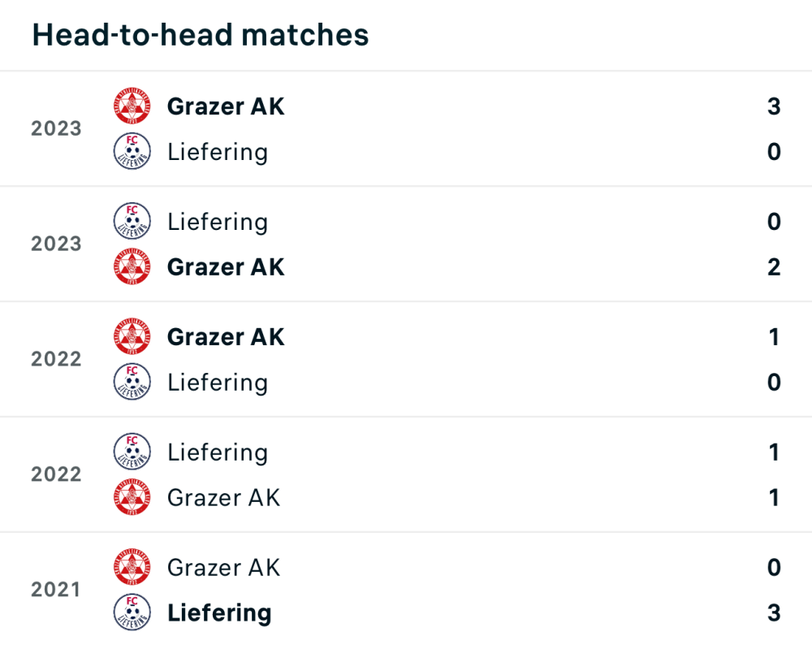Click Liefering crest in the 0-2 match
The height and width of the screenshot is (645, 812).
point(132,222)
